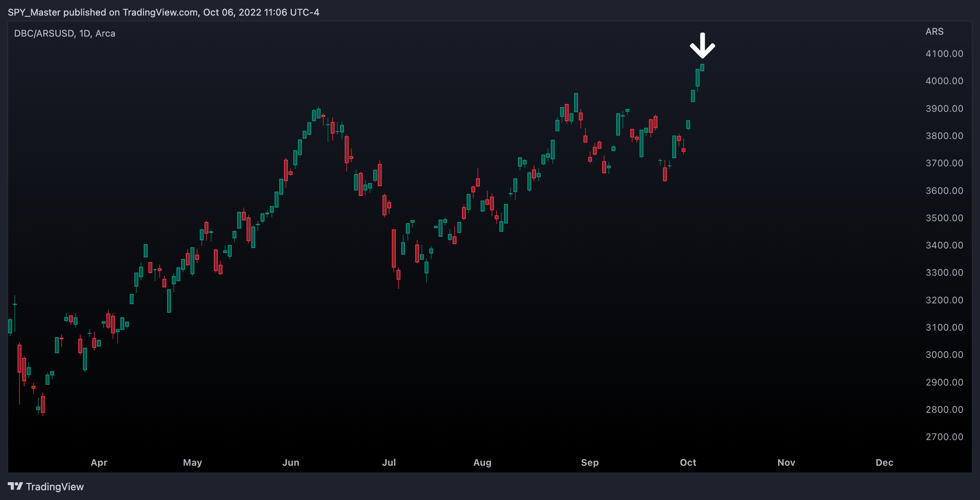Screen dimensions: 980x500
Task: Click the 3500.00 price axis label
Action: coord(944,218)
